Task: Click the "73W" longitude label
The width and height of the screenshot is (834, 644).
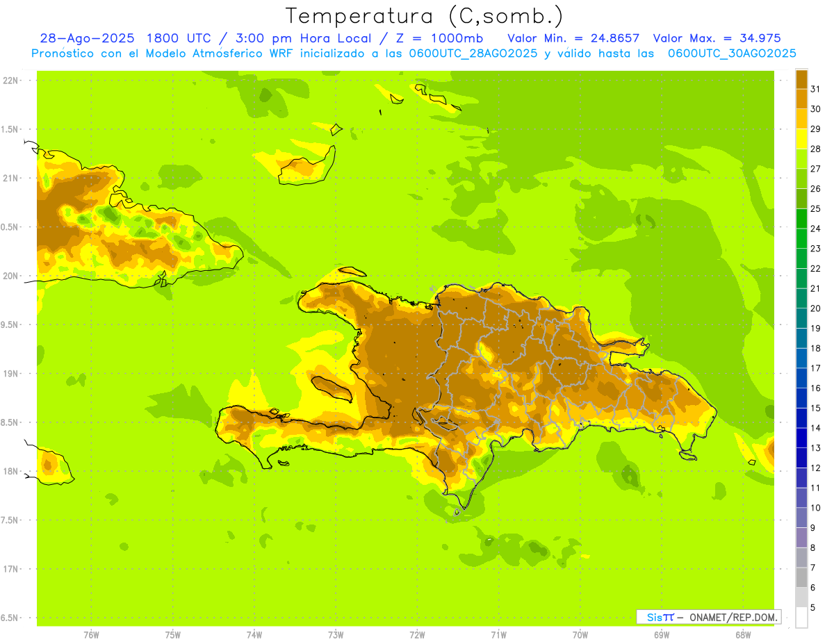Action: point(336,635)
